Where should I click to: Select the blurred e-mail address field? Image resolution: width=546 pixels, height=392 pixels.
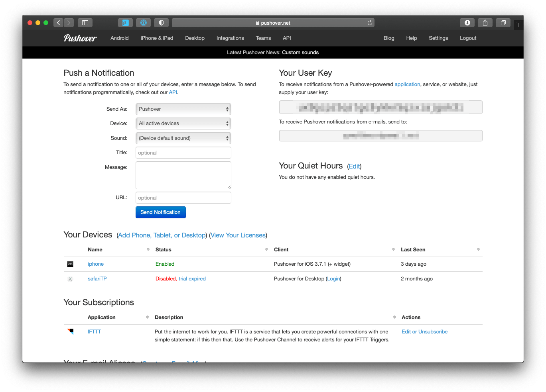(x=381, y=136)
